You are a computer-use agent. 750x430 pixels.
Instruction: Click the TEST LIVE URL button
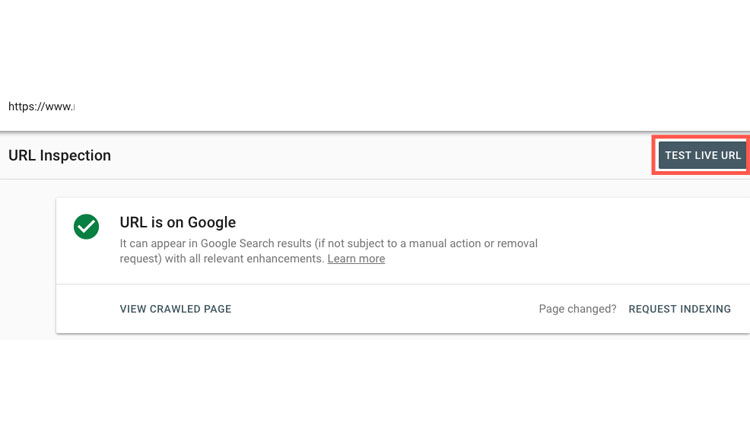[x=702, y=155]
